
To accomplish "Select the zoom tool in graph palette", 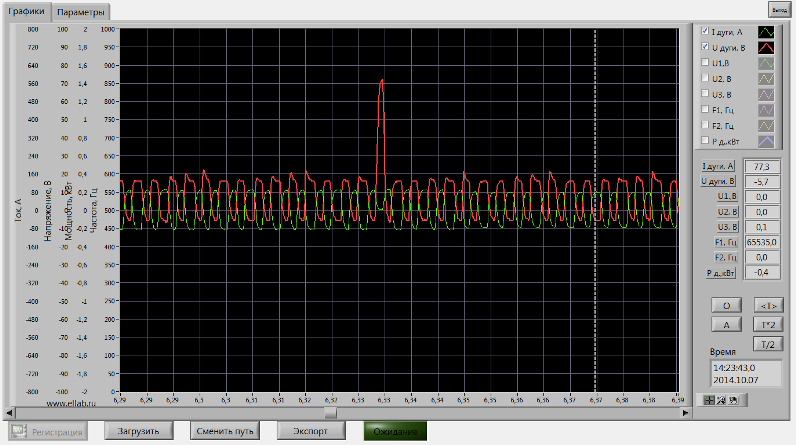I will coord(721,400).
